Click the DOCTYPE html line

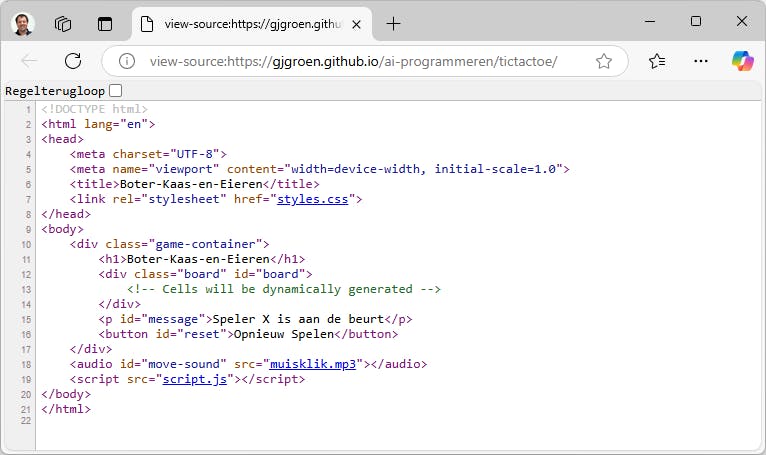[x=94, y=109]
